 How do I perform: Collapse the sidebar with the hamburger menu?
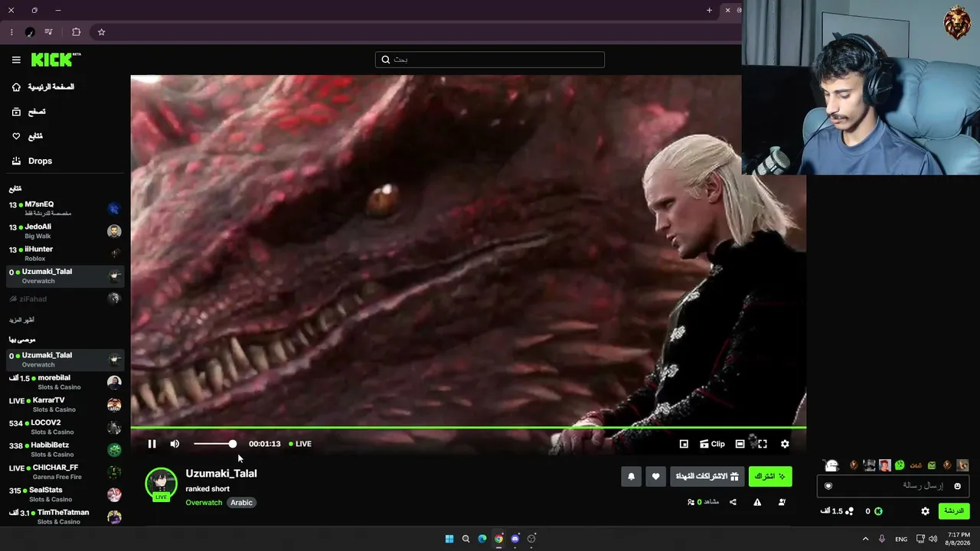pos(16,60)
